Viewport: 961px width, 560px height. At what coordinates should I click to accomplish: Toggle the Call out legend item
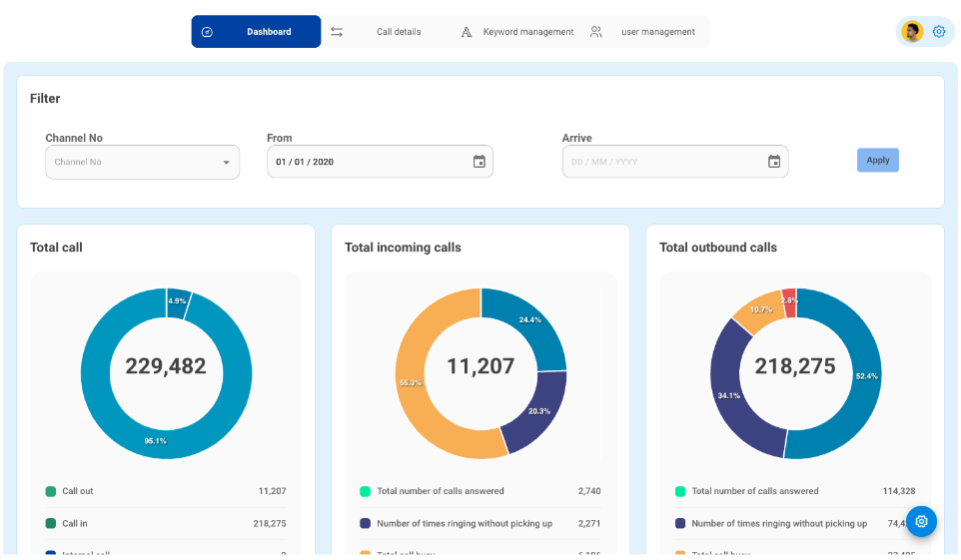(x=77, y=491)
